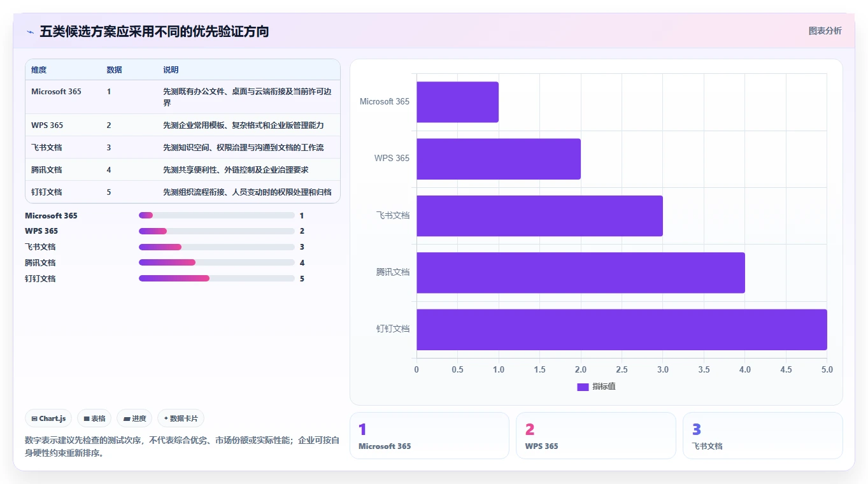Screen dimensions: 868x484
Task: Click the 钉钉文档 y-axis label in the chart
Action: [x=393, y=329]
